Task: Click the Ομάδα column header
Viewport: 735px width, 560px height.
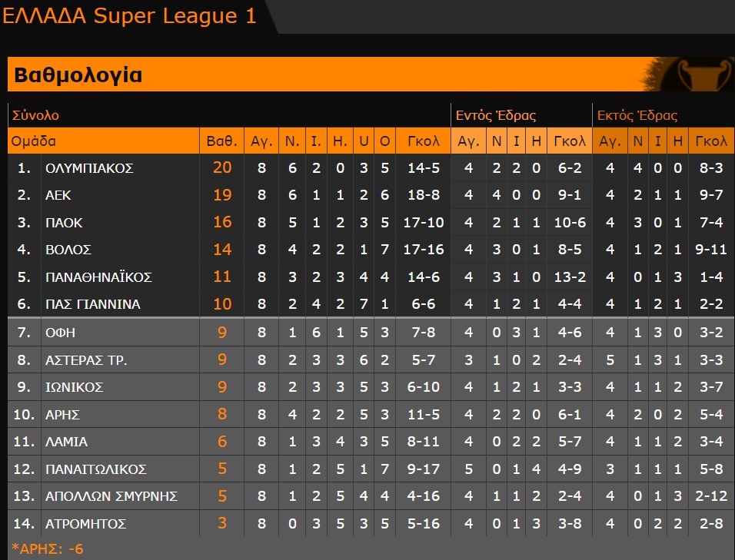Action: pos(34,141)
